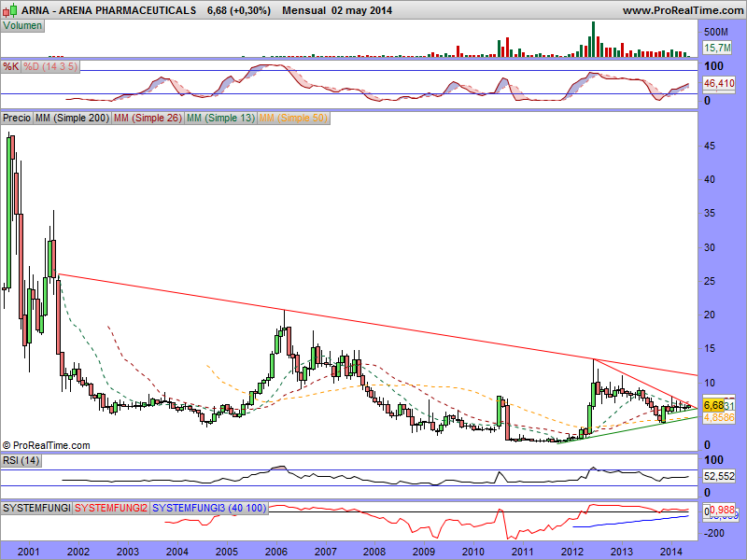Open MM (Simple 13) moving average label
Screen dimensions: 747x560
[220, 119]
